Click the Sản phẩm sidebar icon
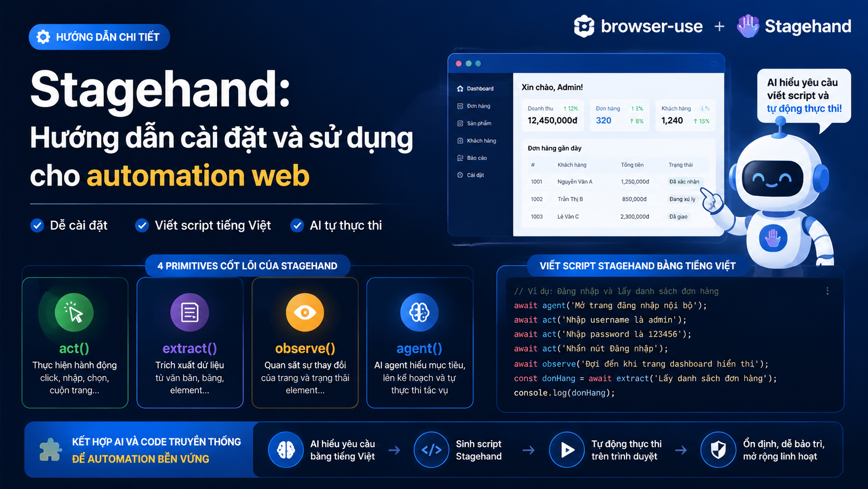Viewport: 868px width, 489px height. tap(460, 123)
